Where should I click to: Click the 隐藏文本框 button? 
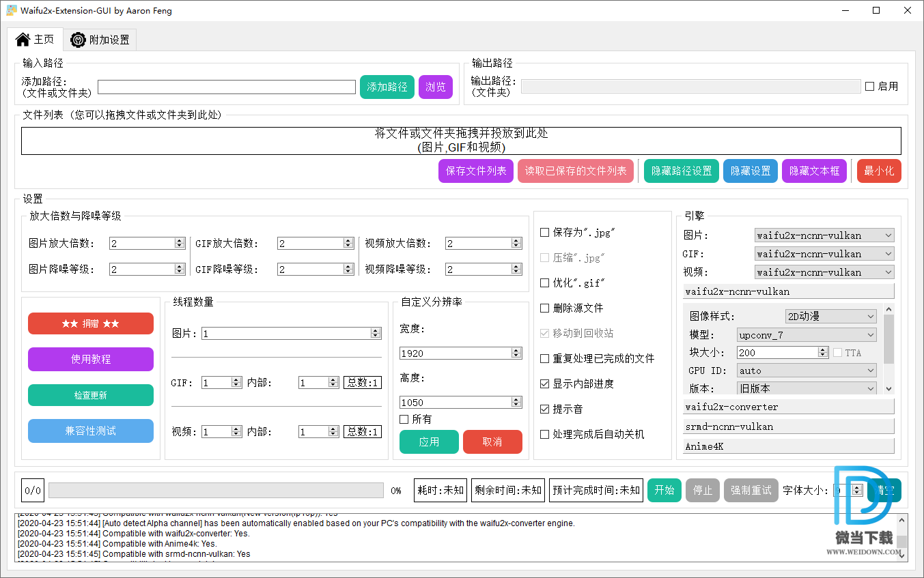[x=814, y=171]
